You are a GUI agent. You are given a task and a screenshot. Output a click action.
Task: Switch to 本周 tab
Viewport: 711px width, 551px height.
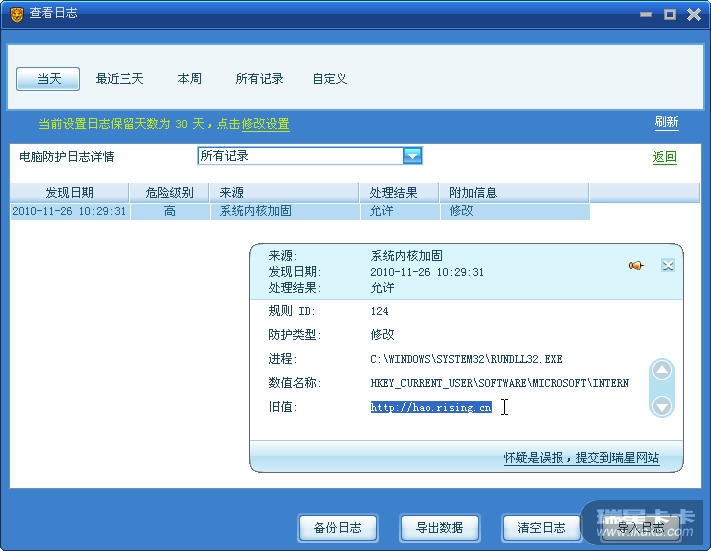tap(190, 79)
